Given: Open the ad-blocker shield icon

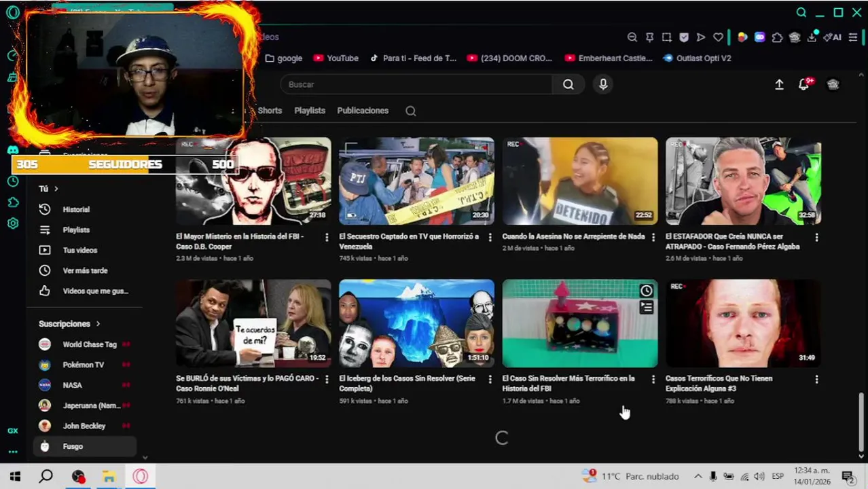Looking at the screenshot, I should [684, 37].
